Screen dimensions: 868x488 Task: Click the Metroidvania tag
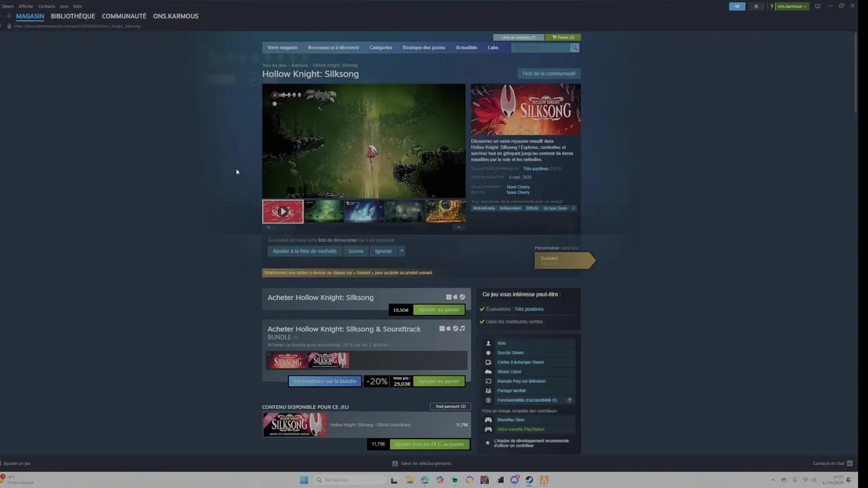pyautogui.click(x=484, y=208)
